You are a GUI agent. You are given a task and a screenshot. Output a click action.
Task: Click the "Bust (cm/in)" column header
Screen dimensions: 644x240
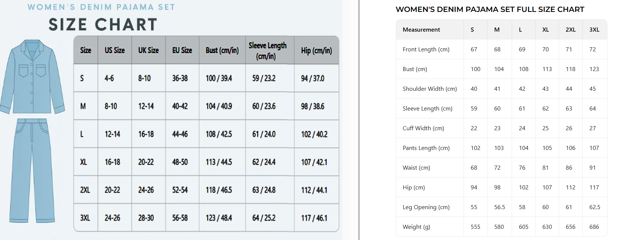point(222,50)
